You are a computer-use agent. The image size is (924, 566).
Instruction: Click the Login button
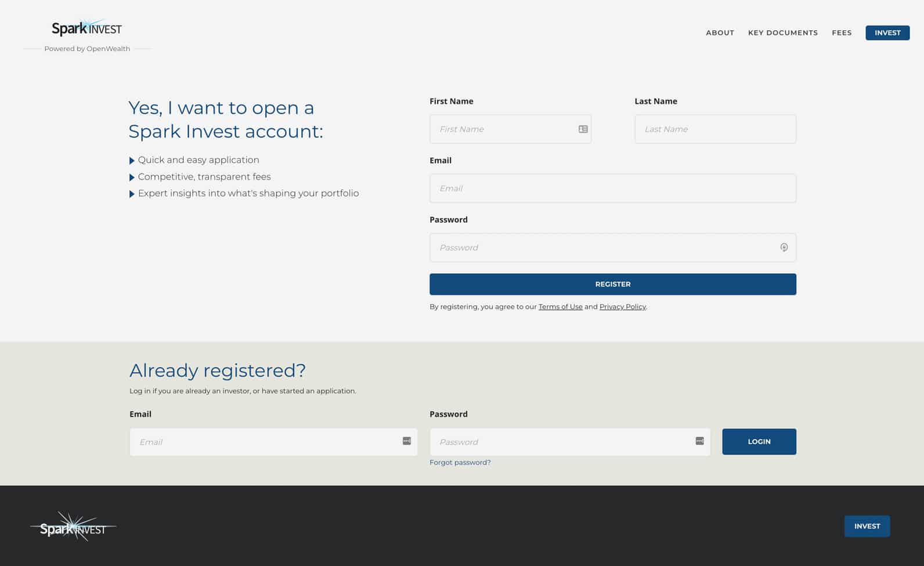click(x=759, y=442)
